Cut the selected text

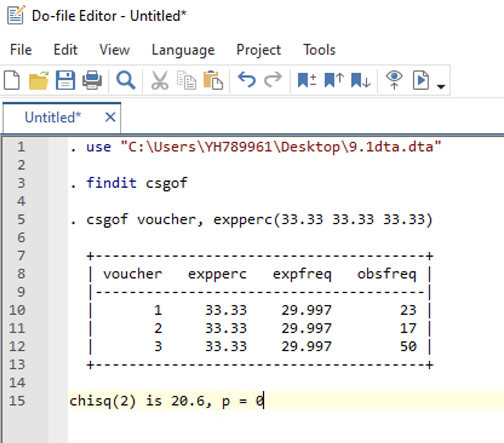(x=159, y=79)
